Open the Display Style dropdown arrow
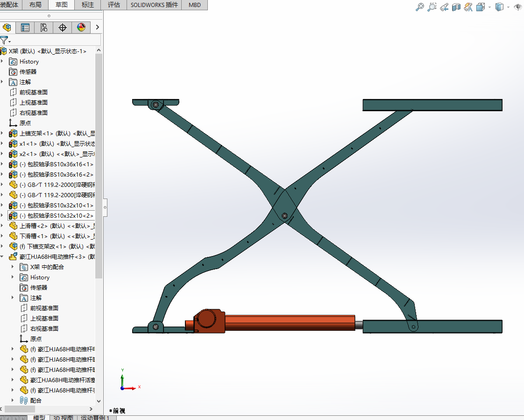 coord(508,7)
